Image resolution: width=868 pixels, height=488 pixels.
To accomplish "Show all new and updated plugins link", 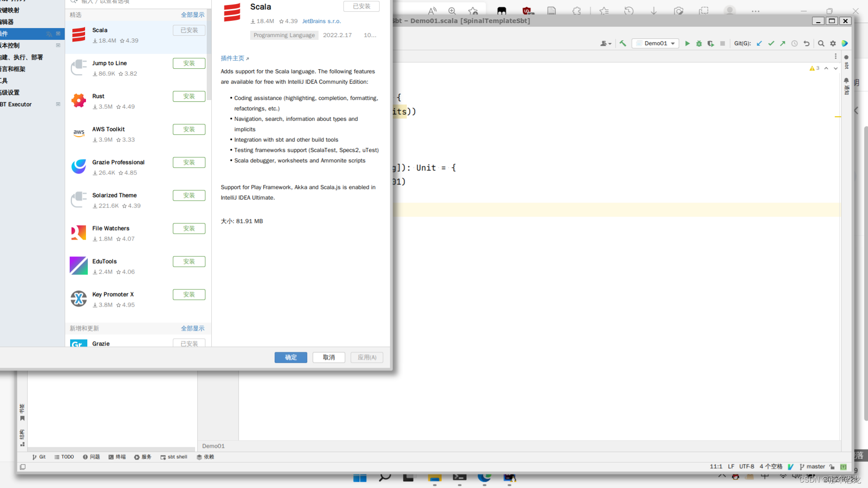I will tap(193, 328).
